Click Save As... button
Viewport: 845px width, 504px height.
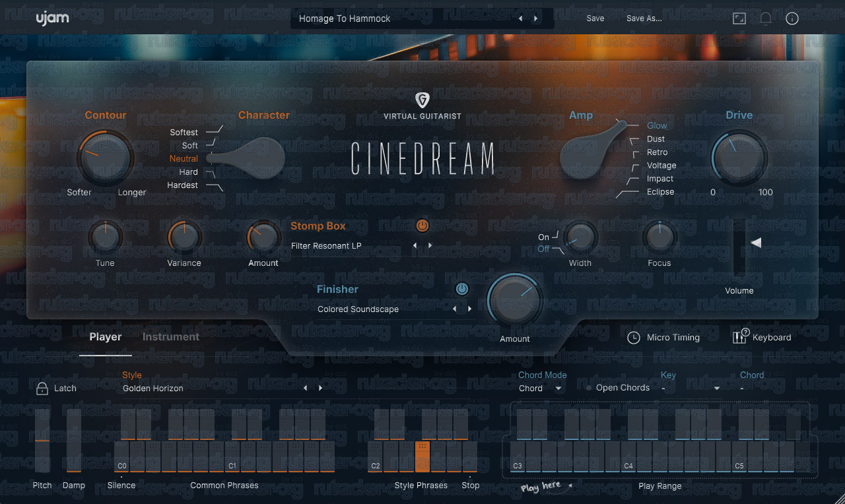pyautogui.click(x=644, y=18)
